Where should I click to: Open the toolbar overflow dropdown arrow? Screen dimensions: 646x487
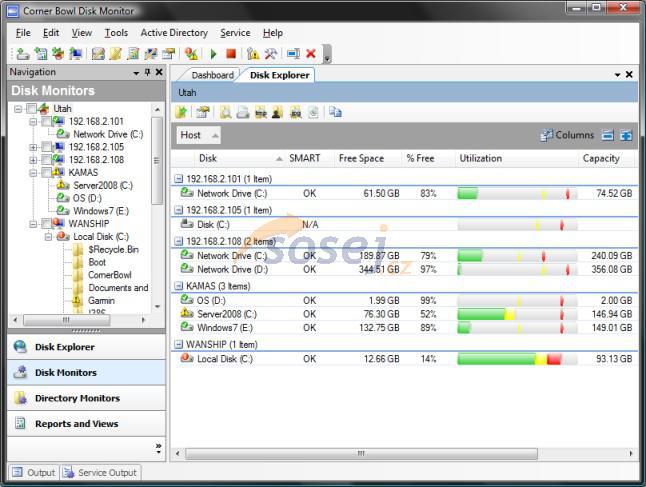tap(327, 59)
